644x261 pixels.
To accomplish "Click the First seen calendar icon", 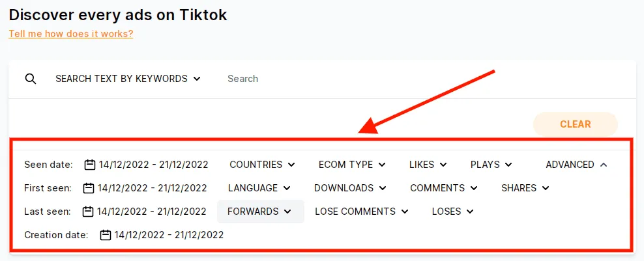I will pyautogui.click(x=89, y=188).
